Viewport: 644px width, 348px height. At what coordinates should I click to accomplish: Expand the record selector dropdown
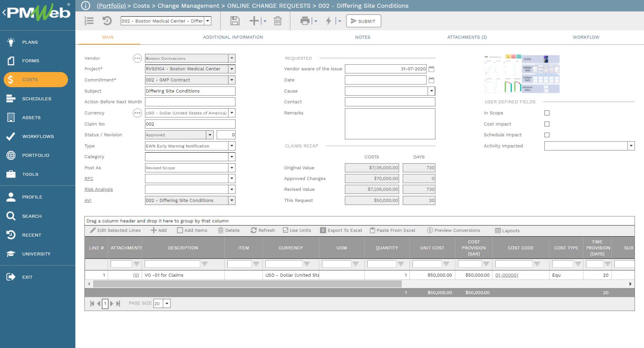pos(208,21)
